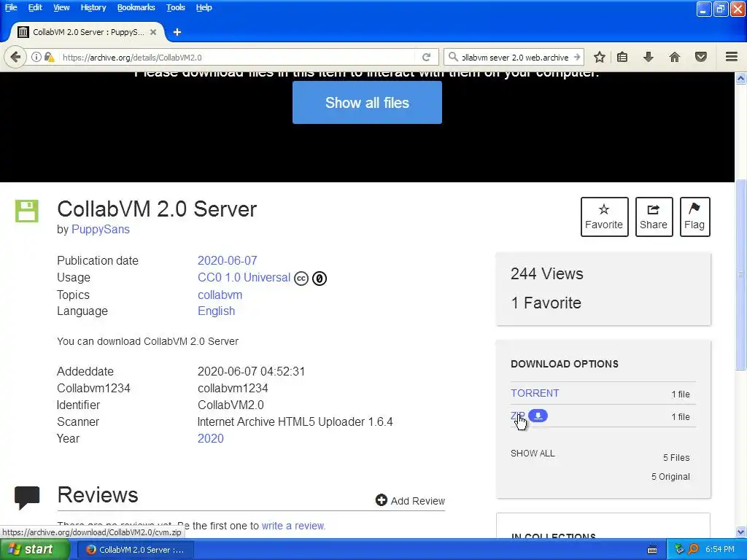Click the Flag button
Viewport: 747px width, 560px height.
[694, 217]
